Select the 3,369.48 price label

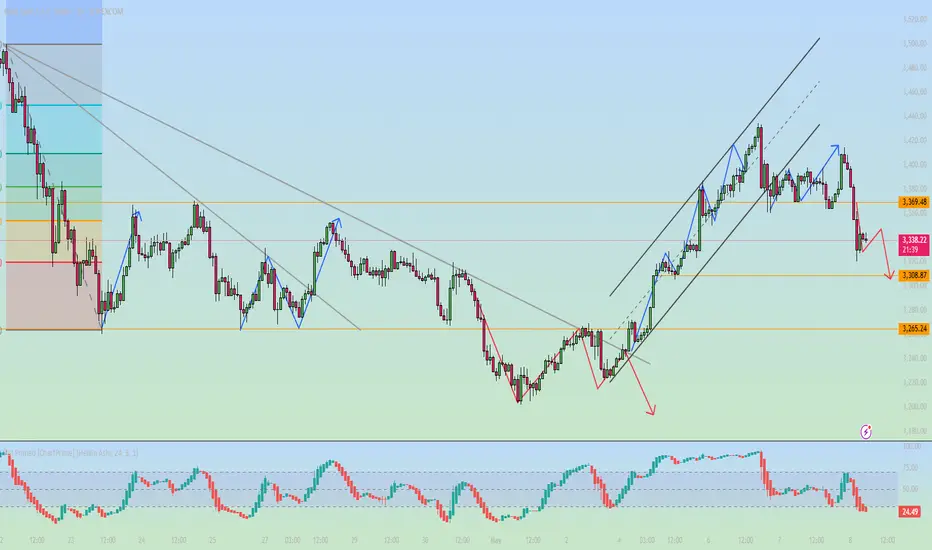(914, 202)
